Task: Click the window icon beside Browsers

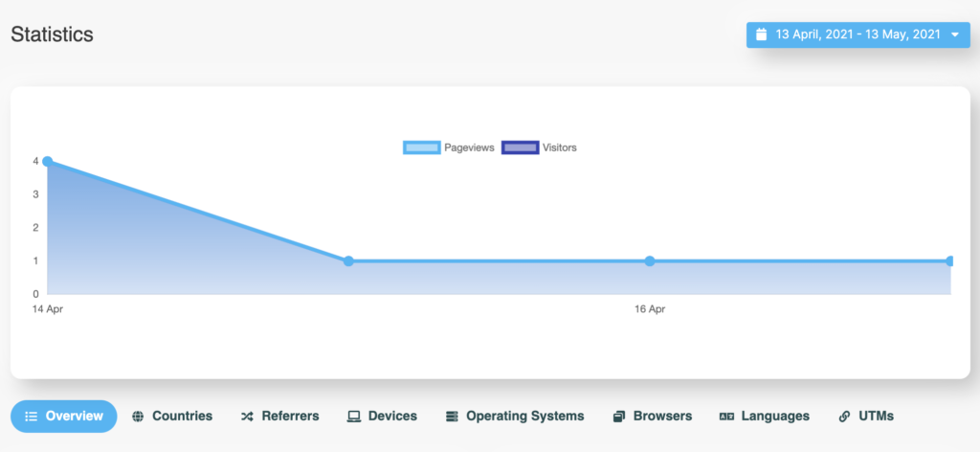Action: click(619, 417)
